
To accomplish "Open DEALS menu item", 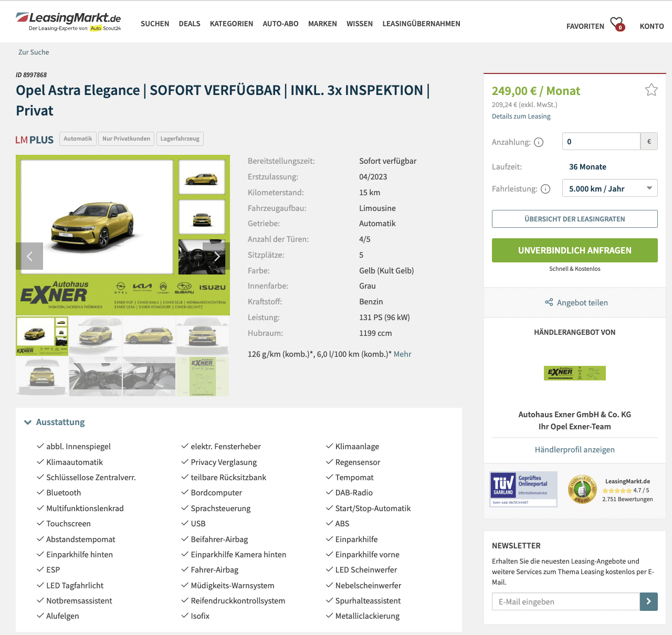I will (x=190, y=24).
